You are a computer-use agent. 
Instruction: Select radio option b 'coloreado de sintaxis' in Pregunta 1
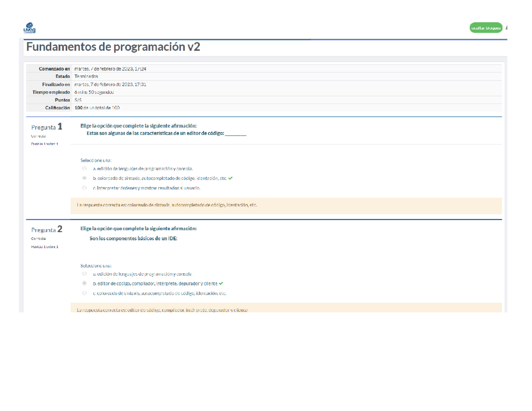tap(84, 178)
